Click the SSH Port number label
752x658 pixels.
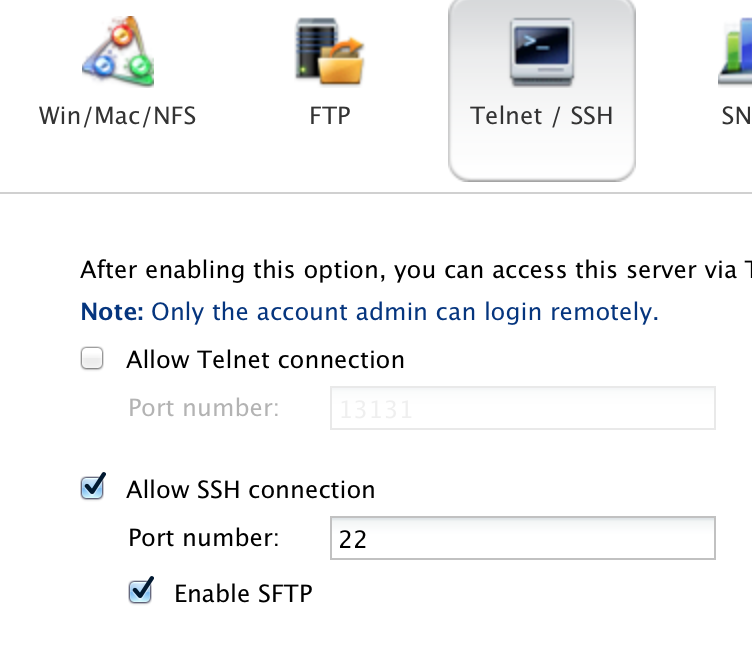(204, 538)
